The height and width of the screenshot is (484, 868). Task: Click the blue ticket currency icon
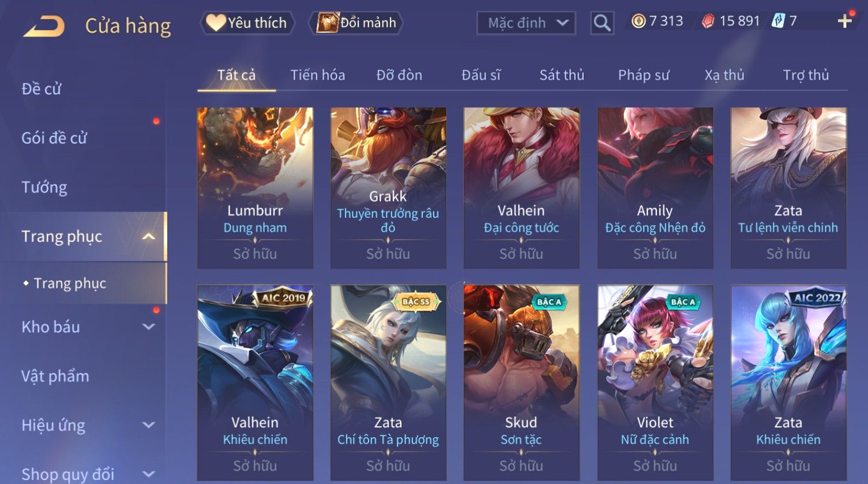click(x=778, y=21)
